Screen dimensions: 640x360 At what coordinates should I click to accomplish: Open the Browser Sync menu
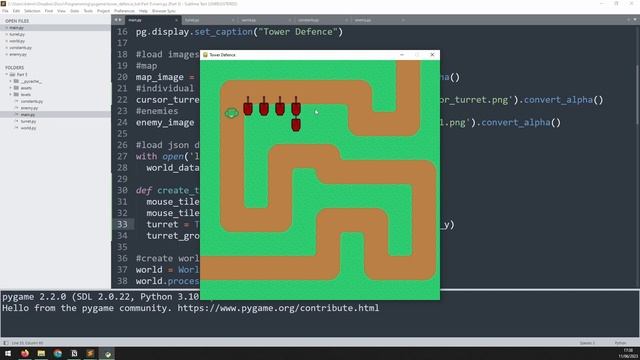[164, 11]
